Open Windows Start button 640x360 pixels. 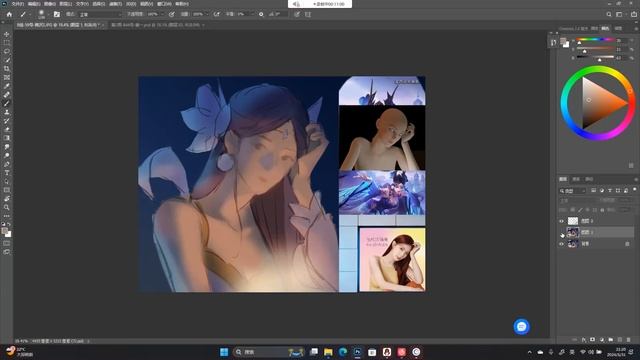[x=224, y=352]
